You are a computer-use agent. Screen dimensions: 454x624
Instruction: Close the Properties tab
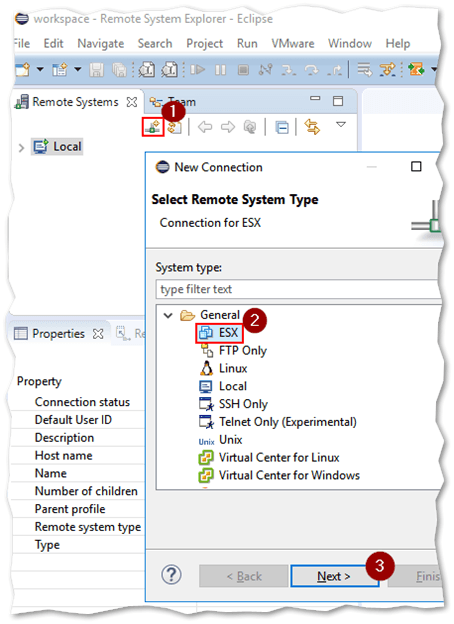pyautogui.click(x=98, y=333)
